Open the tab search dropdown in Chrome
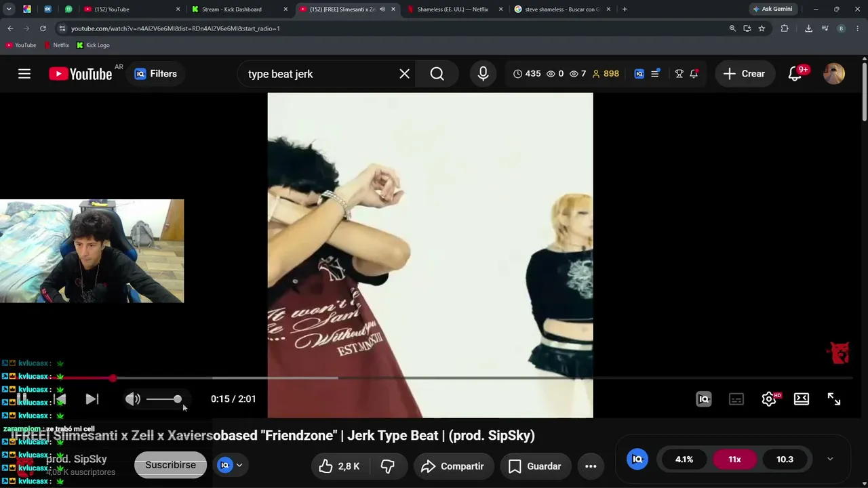868x488 pixels. [9, 9]
